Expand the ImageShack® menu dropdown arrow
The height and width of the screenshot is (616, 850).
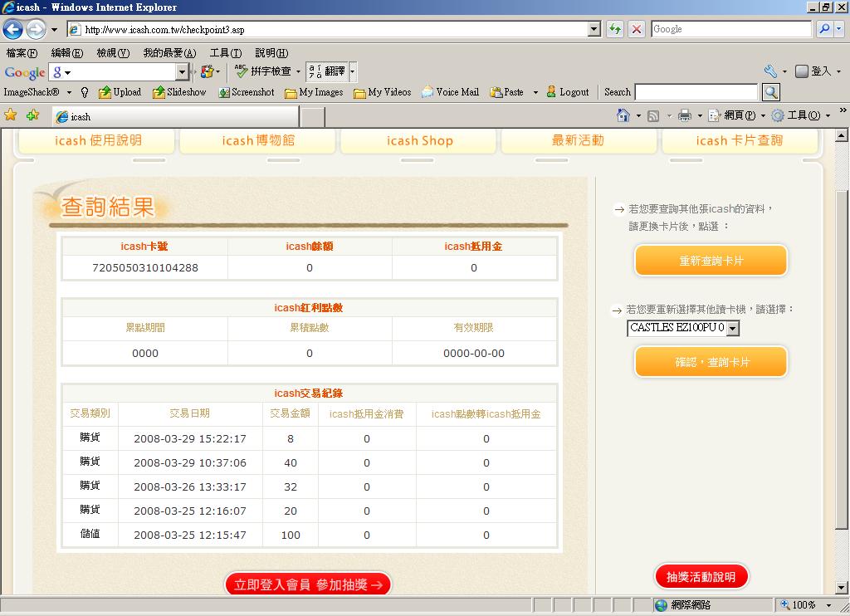(69, 92)
